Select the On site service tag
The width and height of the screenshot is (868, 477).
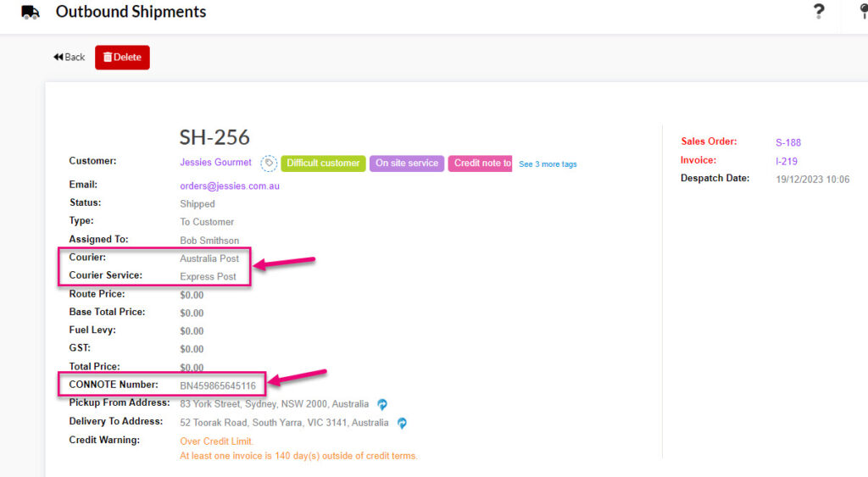(x=407, y=164)
